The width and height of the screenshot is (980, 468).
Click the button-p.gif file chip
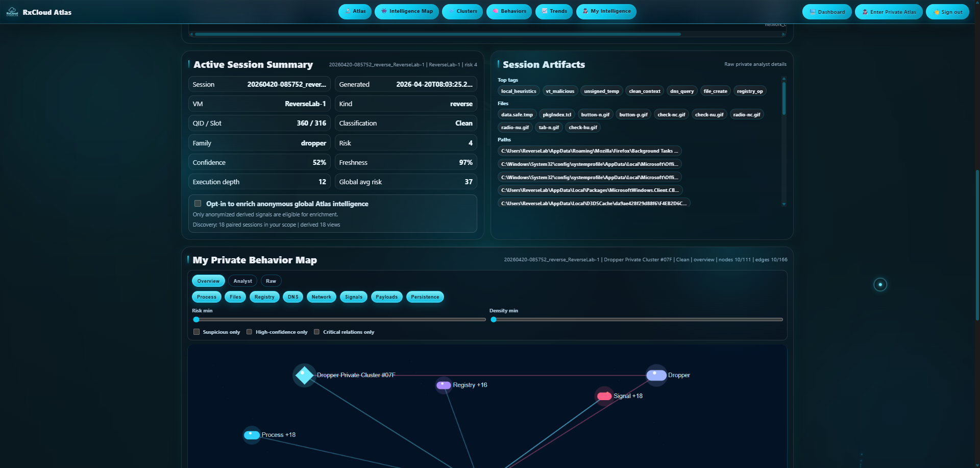pyautogui.click(x=633, y=115)
